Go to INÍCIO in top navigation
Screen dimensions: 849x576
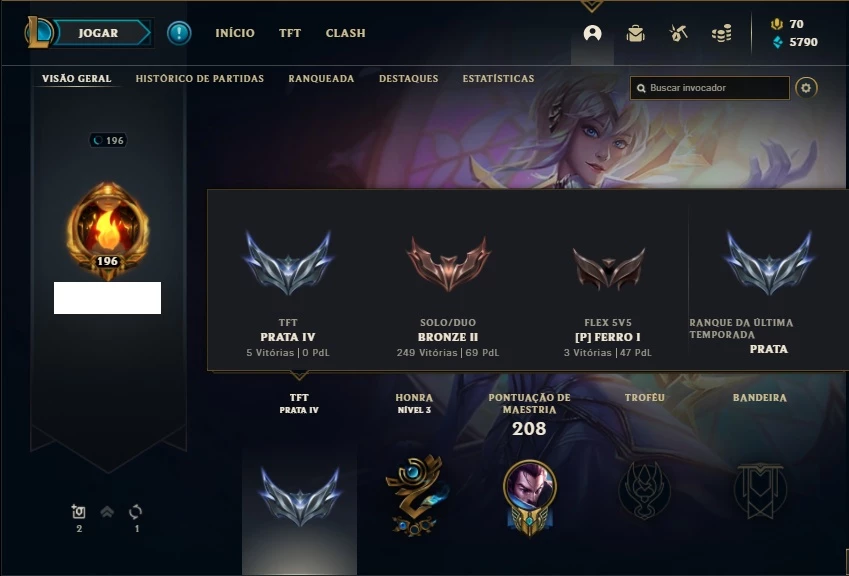[235, 33]
